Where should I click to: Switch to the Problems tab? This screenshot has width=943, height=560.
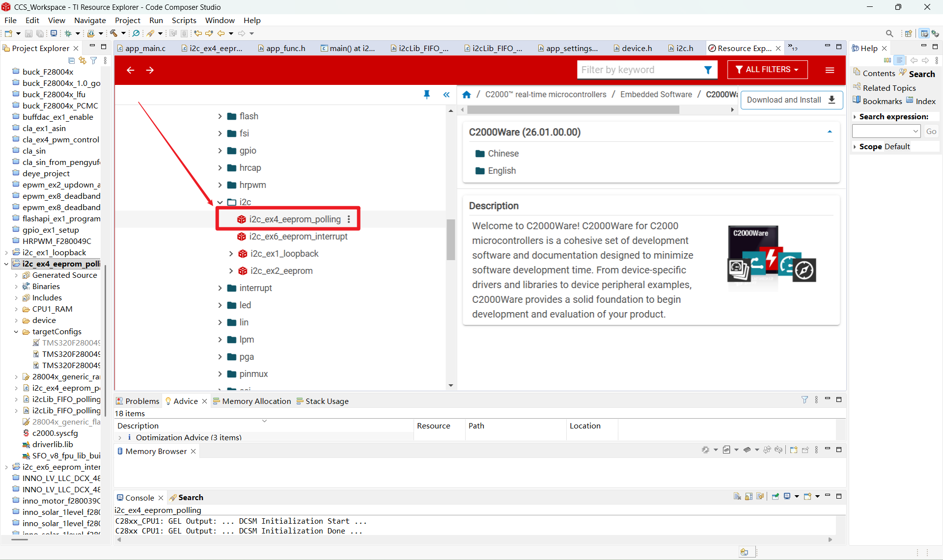coord(138,401)
